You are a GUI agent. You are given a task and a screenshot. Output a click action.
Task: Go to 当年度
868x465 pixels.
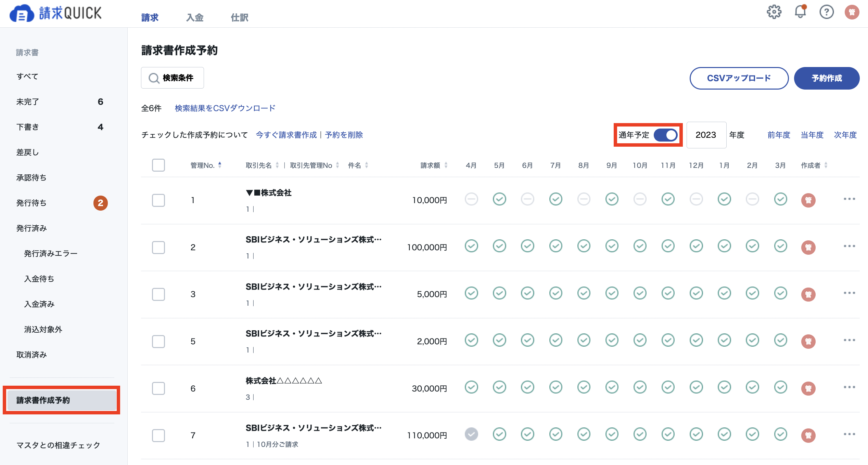812,135
